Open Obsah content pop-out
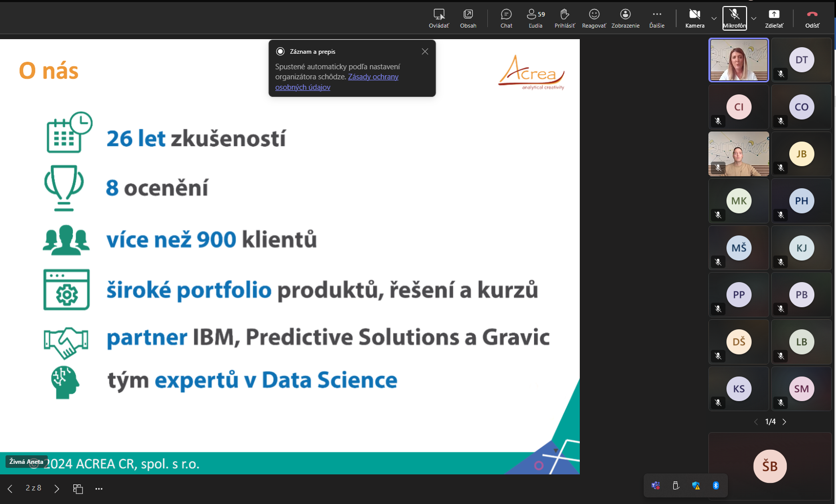Screen dimensions: 836x504 [468, 19]
